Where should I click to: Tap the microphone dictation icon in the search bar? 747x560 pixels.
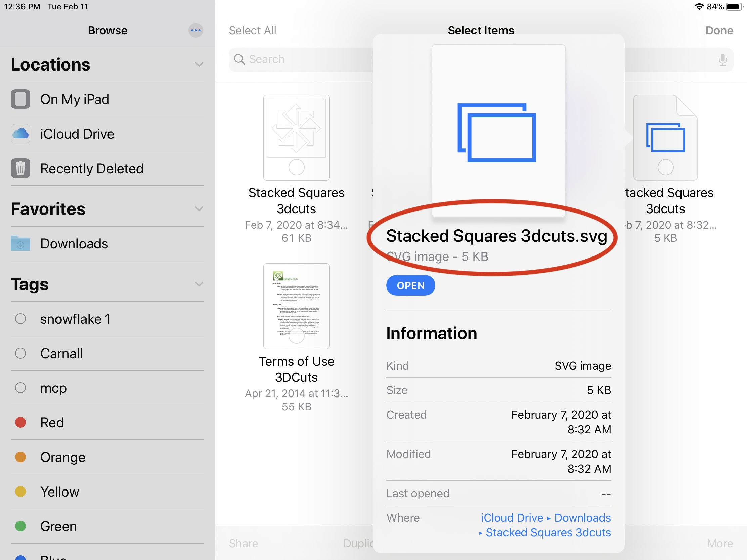(x=722, y=59)
